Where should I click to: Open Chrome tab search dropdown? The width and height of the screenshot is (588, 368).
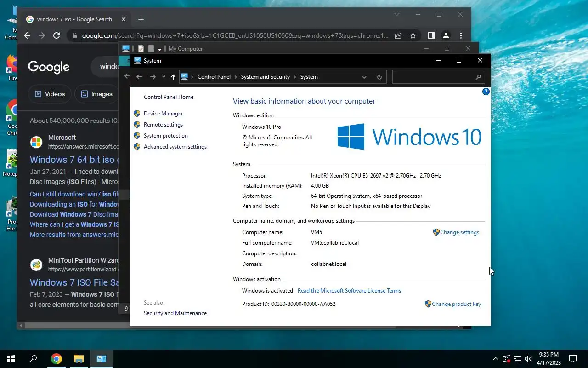click(x=397, y=15)
